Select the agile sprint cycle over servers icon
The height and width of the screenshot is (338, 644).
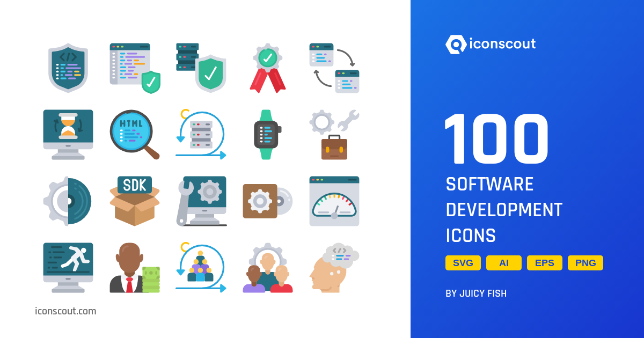201,134
